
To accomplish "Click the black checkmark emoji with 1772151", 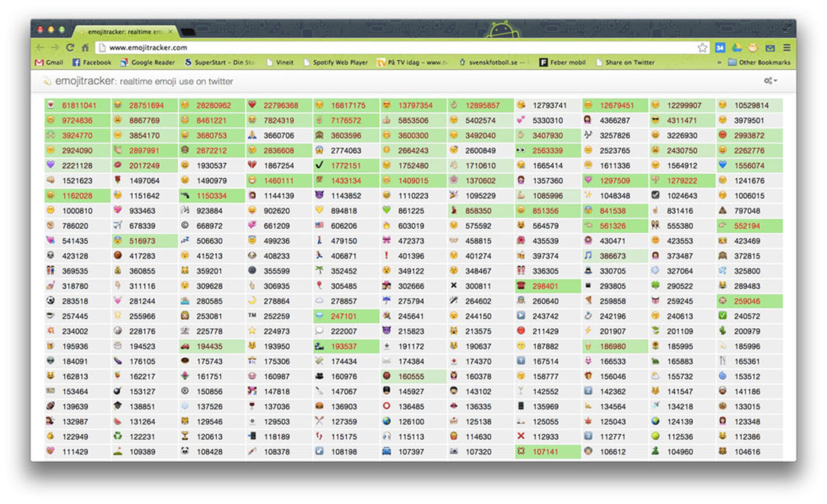I will click(x=319, y=165).
